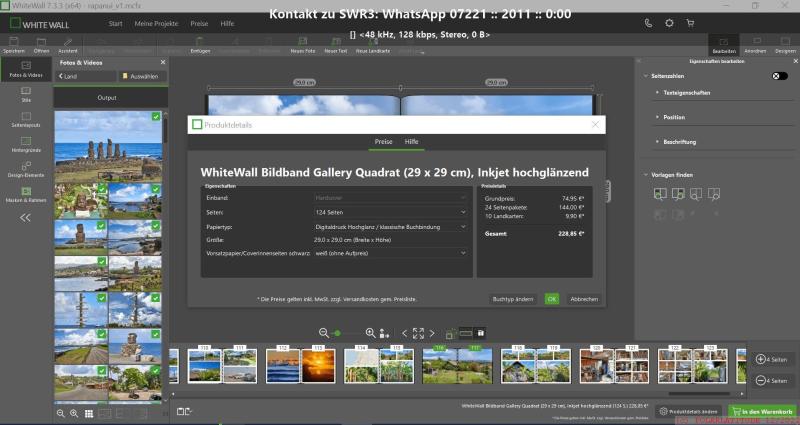This screenshot has width=800, height=425.
Task: Click the fit-to-screen expand arrows icon
Action: click(418, 333)
